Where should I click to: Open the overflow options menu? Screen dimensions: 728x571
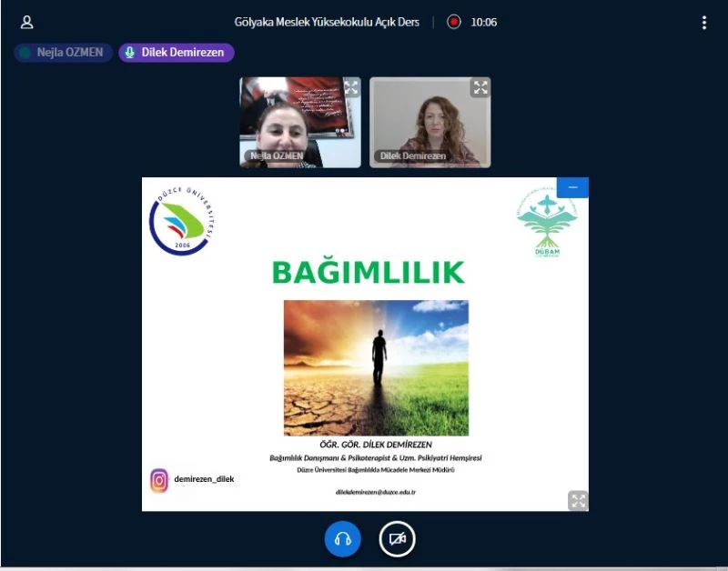704,21
